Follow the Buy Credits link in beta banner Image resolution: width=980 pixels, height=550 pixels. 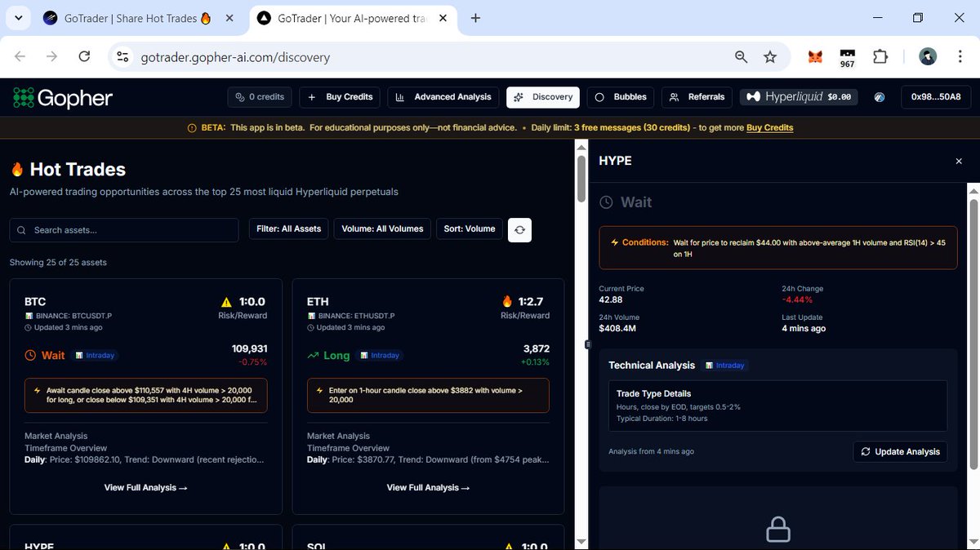(769, 127)
